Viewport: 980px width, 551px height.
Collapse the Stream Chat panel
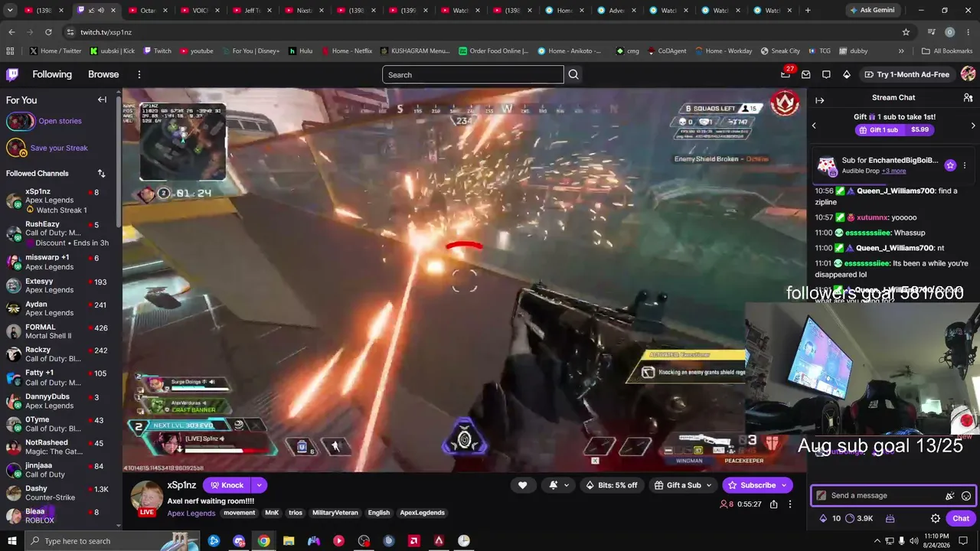coord(819,100)
